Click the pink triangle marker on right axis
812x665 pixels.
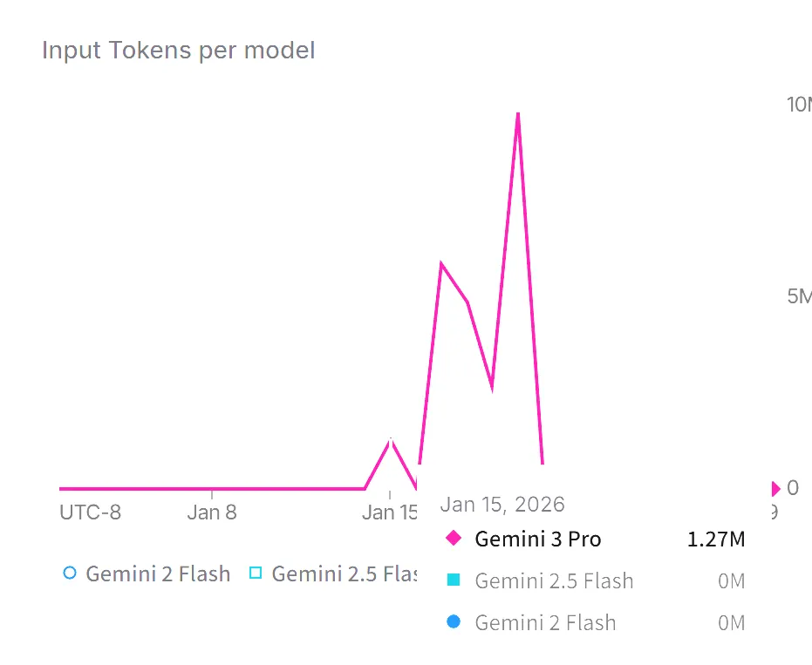[774, 488]
